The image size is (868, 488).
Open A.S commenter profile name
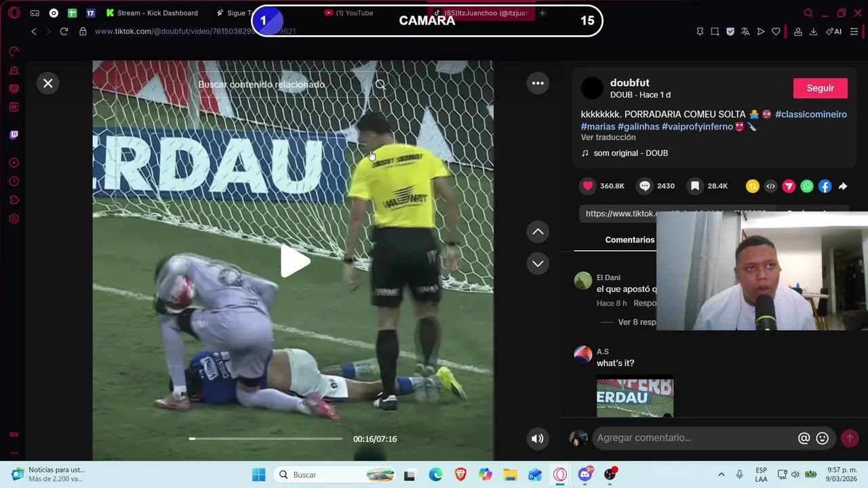(602, 352)
